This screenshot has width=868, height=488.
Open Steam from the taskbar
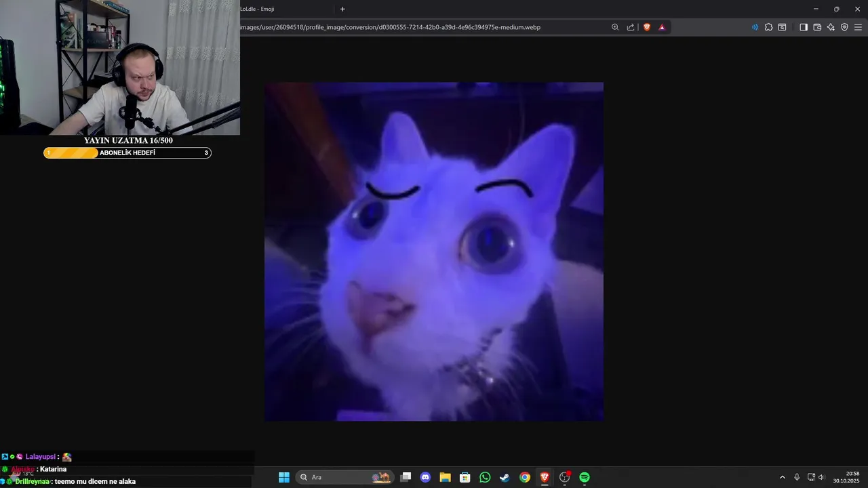pyautogui.click(x=505, y=477)
